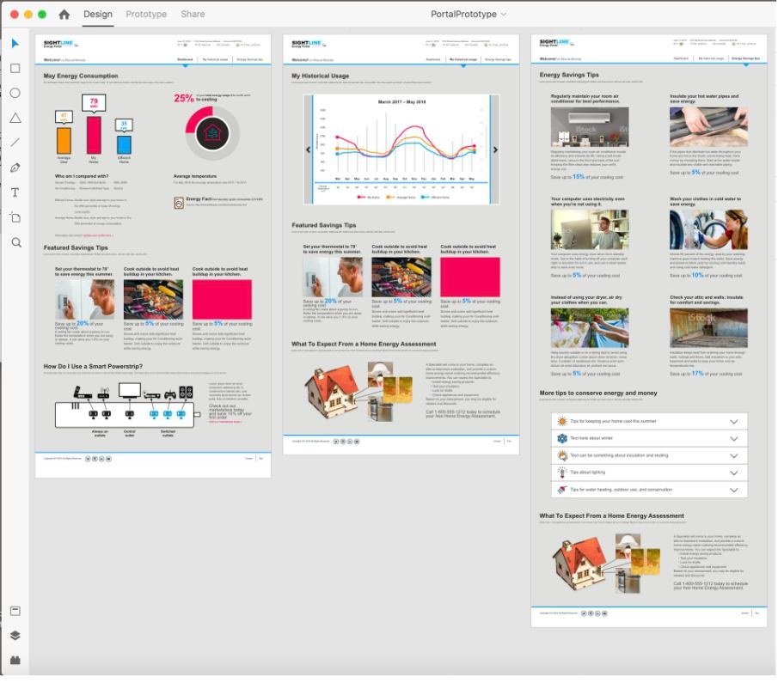This screenshot has width=784, height=683.
Task: Choose the Text tool
Action: click(x=15, y=194)
